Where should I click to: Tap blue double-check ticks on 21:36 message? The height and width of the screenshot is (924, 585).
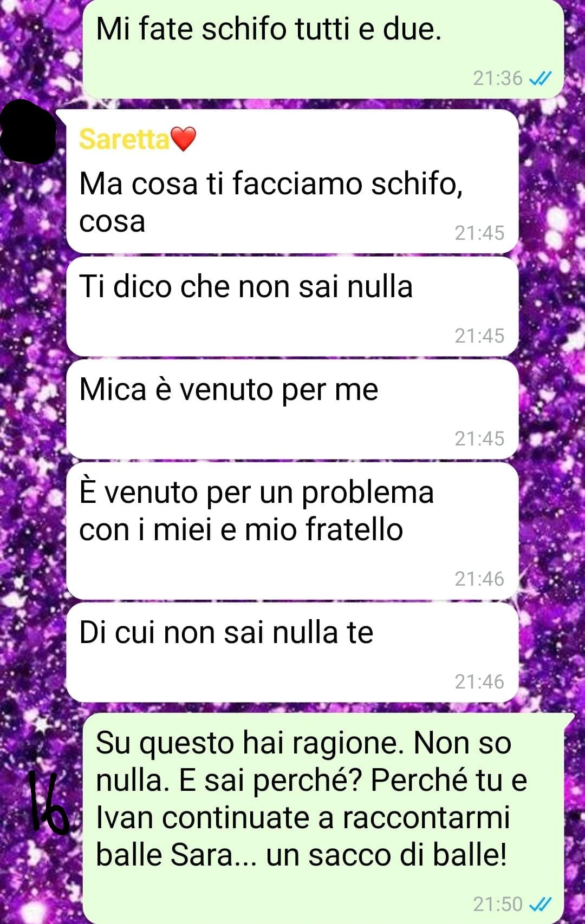coord(540,79)
